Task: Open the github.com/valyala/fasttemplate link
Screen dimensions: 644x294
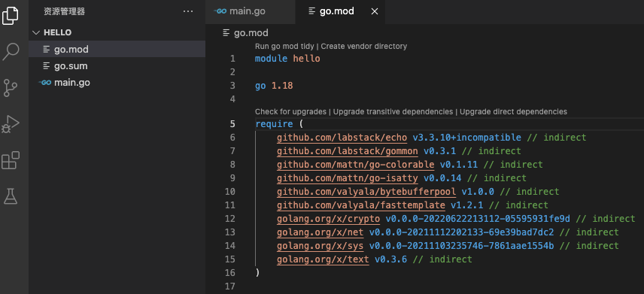Action: pos(361,205)
